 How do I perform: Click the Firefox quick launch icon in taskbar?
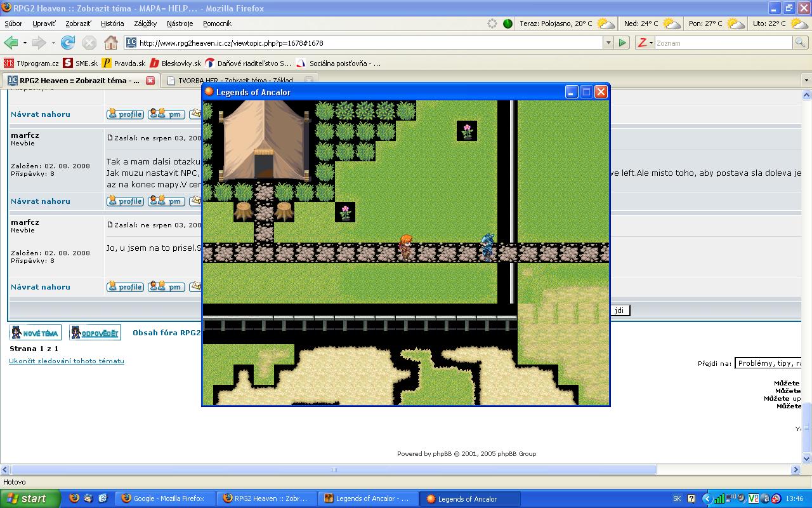[x=74, y=498]
